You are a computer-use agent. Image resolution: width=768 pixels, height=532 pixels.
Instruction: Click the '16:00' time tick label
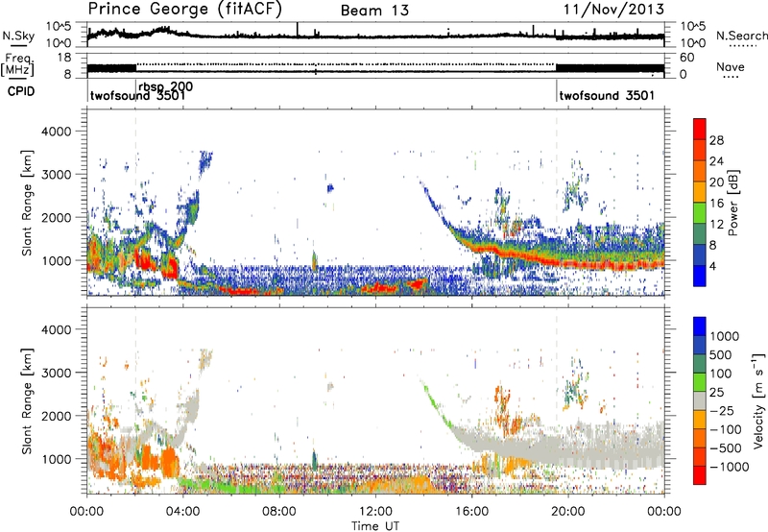(471, 512)
